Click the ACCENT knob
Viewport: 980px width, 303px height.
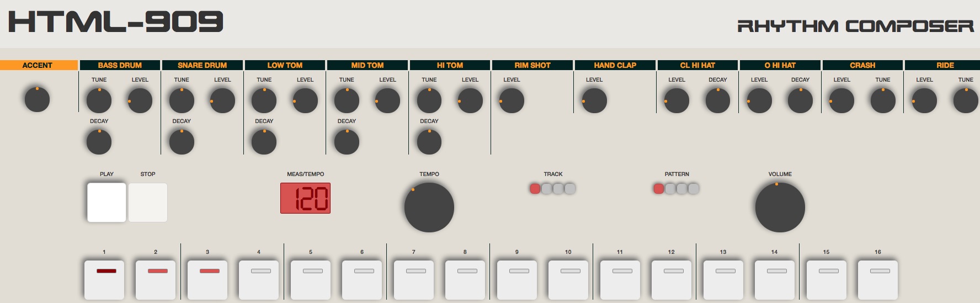(37, 100)
